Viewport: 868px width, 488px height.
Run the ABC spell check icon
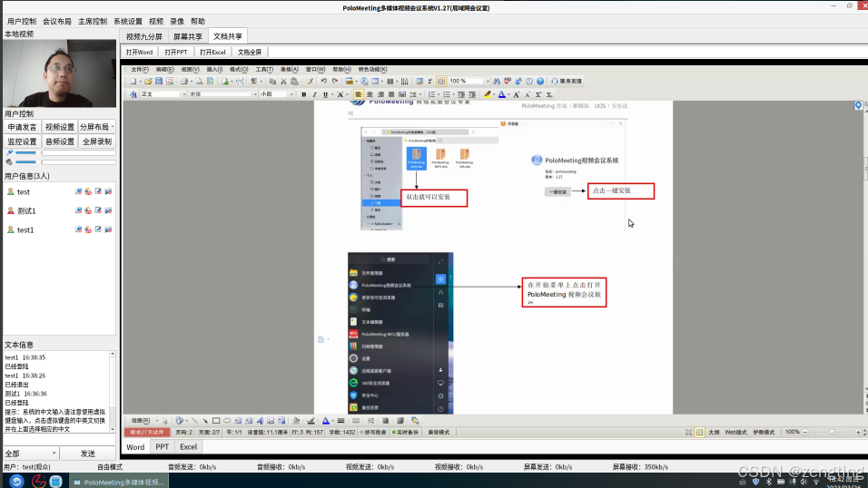coord(508,82)
